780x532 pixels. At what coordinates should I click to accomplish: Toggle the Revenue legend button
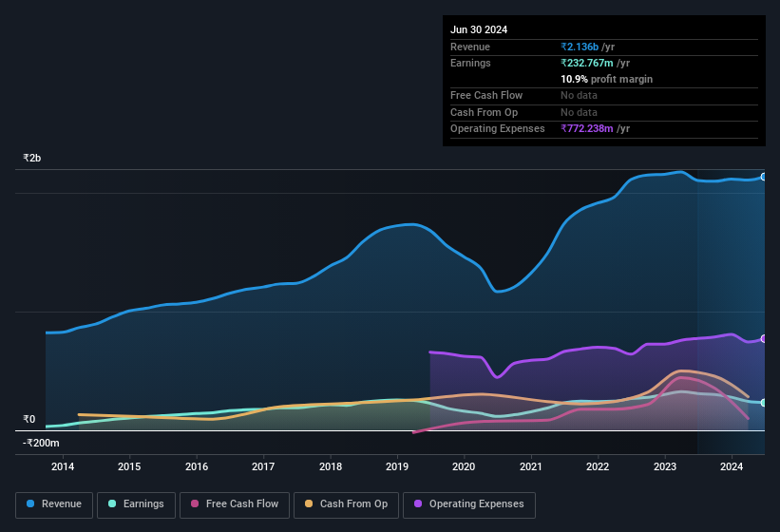(54, 504)
